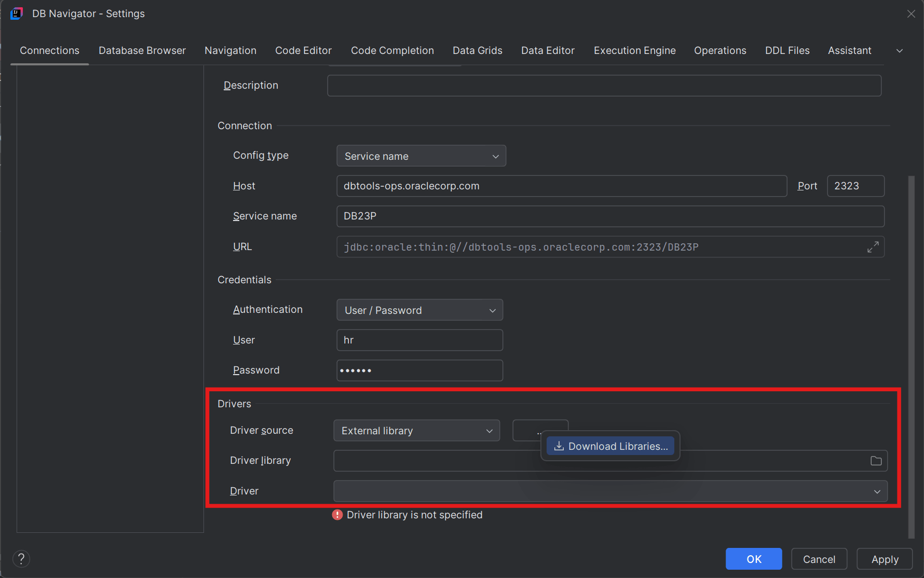Switch to the Database Browser tab
This screenshot has height=578, width=924.
(x=142, y=50)
